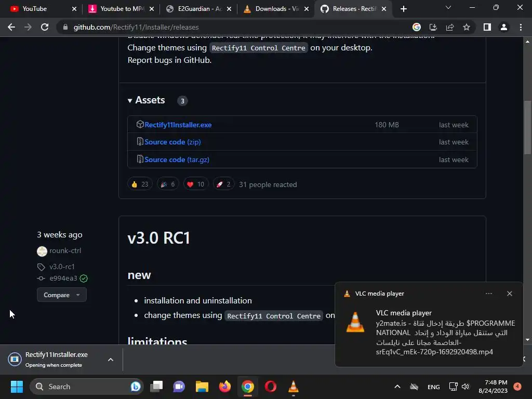Click the party popper reaction with 6
This screenshot has width=532, height=399.
pyautogui.click(x=168, y=184)
